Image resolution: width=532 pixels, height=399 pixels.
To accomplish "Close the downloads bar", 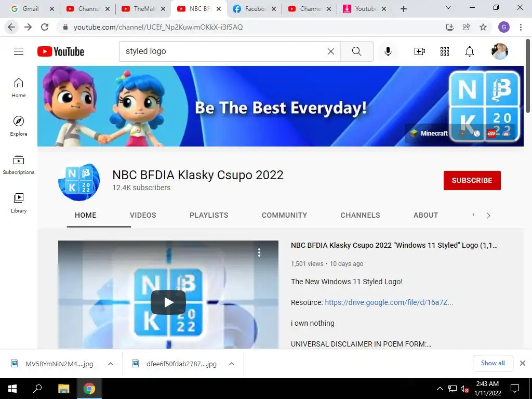I will (x=523, y=363).
